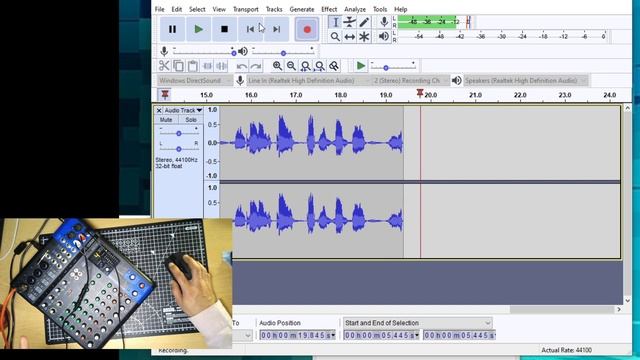Click the speaker icon beside the Speakers dropdown
The width and height of the screenshot is (640, 360).
click(456, 80)
